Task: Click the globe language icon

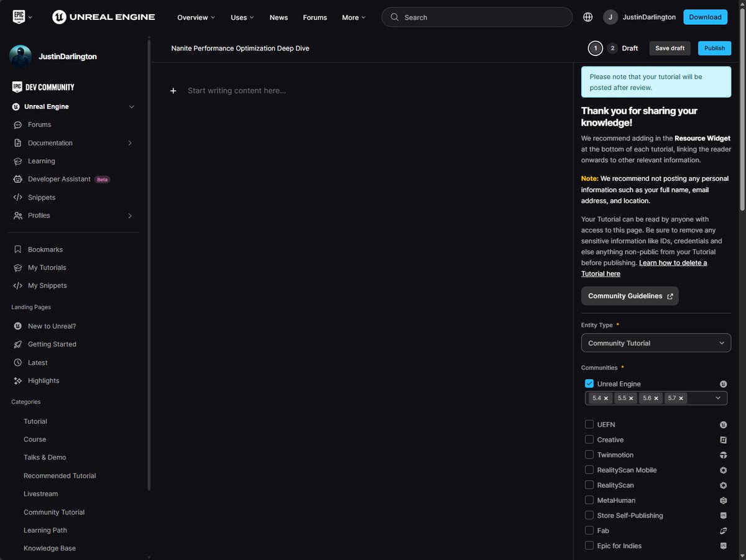Action: tap(588, 17)
